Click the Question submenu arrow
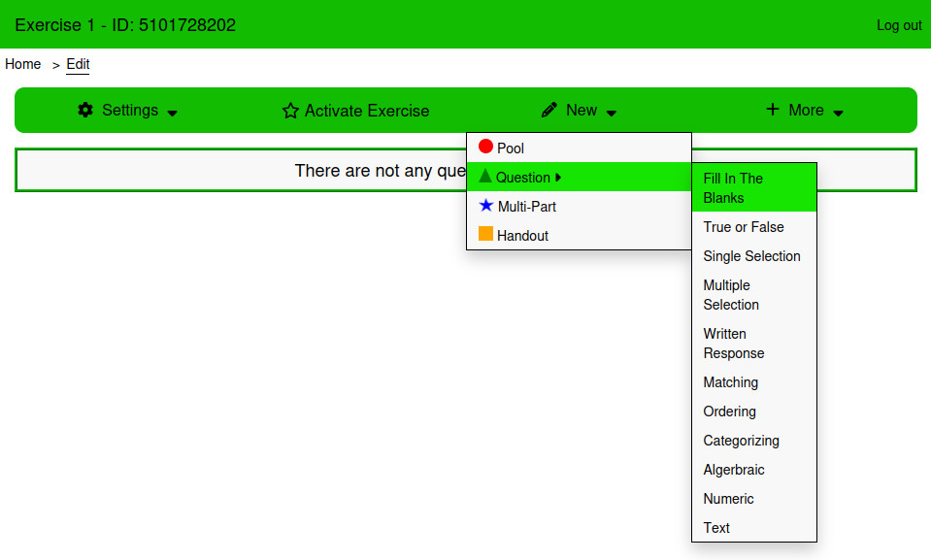The height and width of the screenshot is (560, 931). click(x=558, y=178)
